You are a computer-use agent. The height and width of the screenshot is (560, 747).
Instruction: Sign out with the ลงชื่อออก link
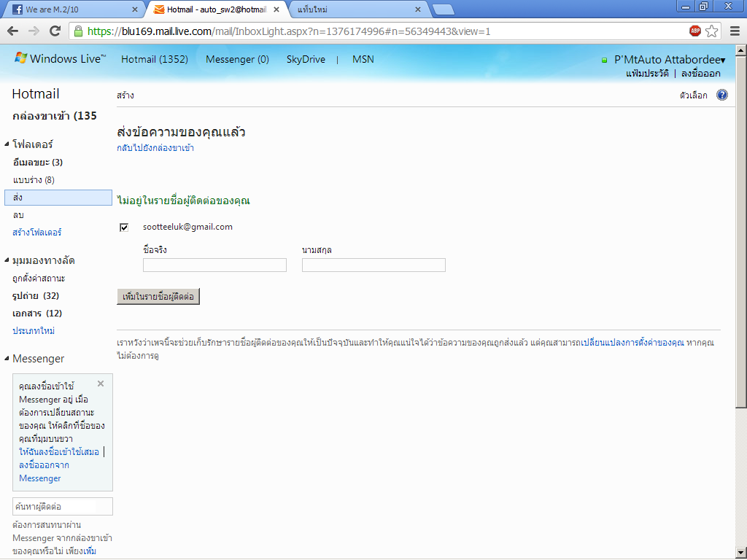(x=701, y=74)
